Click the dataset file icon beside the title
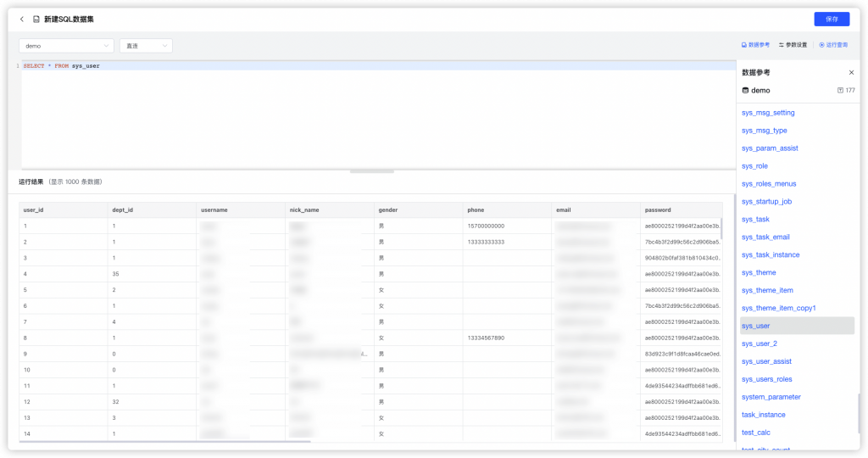 tap(36, 19)
